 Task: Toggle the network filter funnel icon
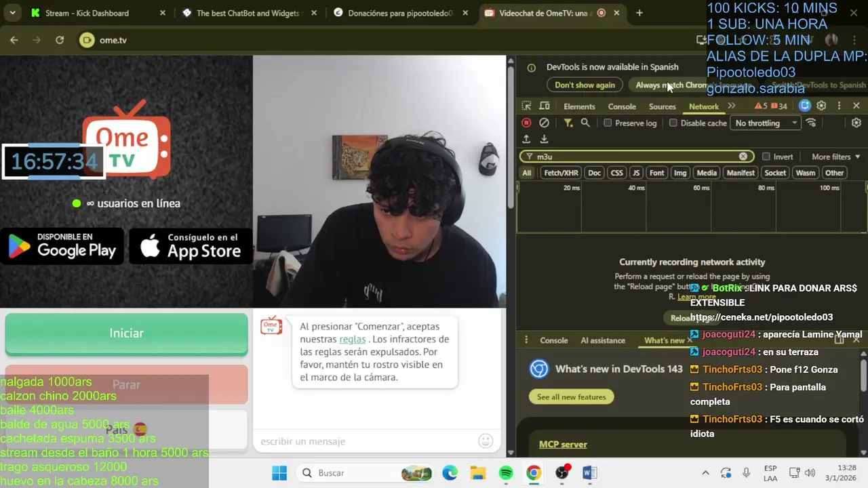tap(568, 123)
